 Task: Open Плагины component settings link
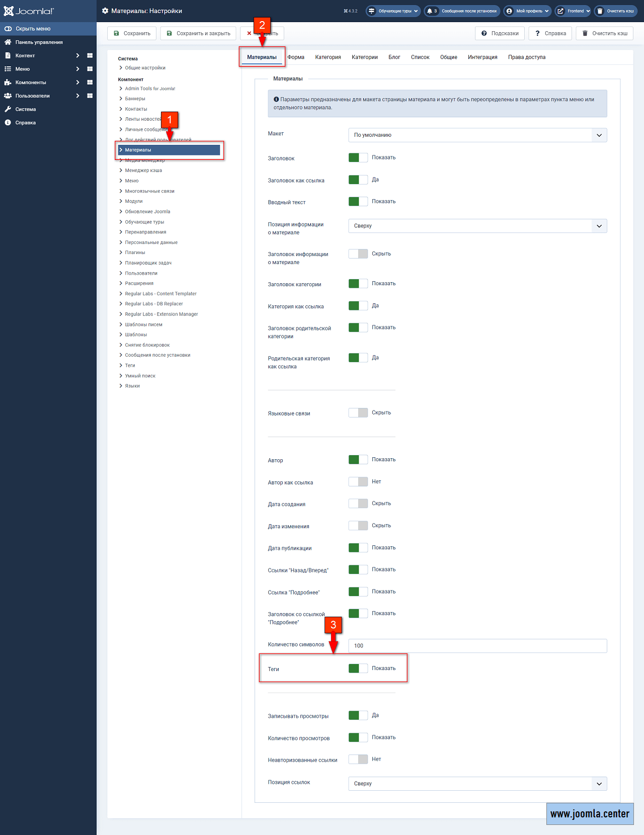135,253
